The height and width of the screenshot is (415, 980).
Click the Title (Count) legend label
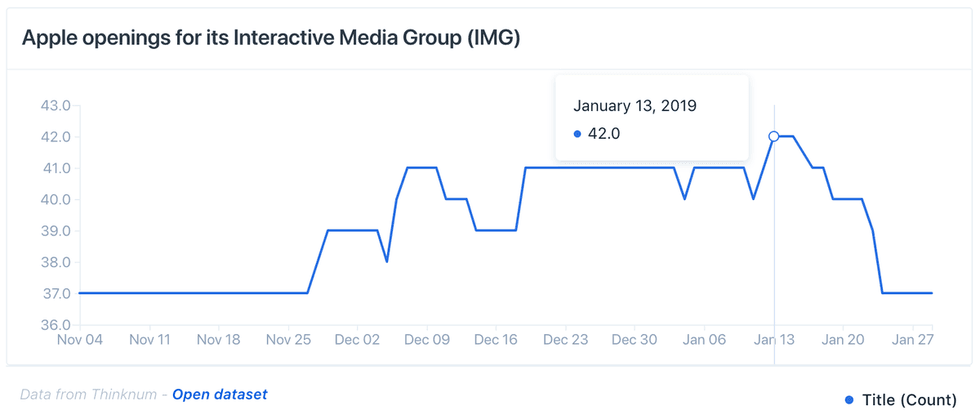[x=909, y=400]
